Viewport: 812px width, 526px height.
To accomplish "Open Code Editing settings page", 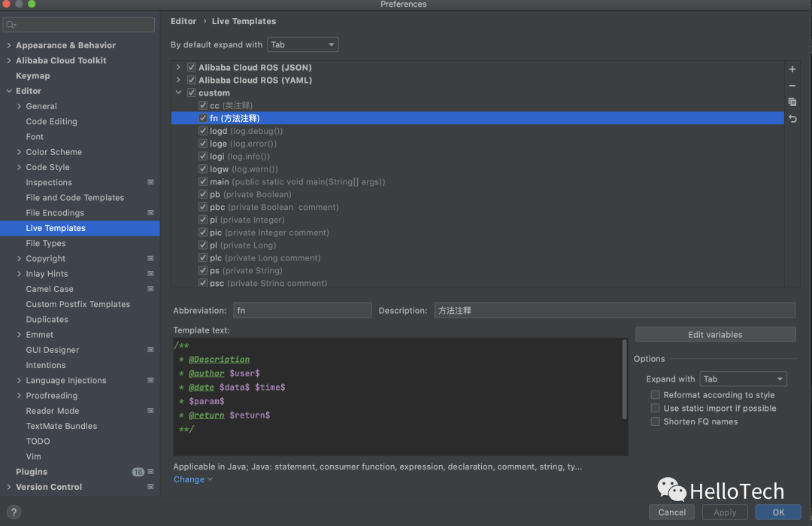I will pyautogui.click(x=51, y=122).
